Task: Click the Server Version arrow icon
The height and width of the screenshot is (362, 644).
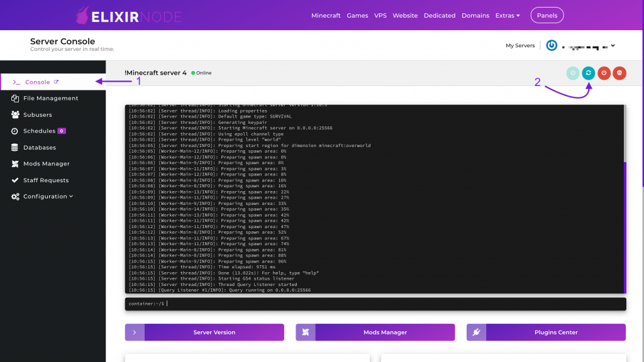Action: click(x=135, y=332)
